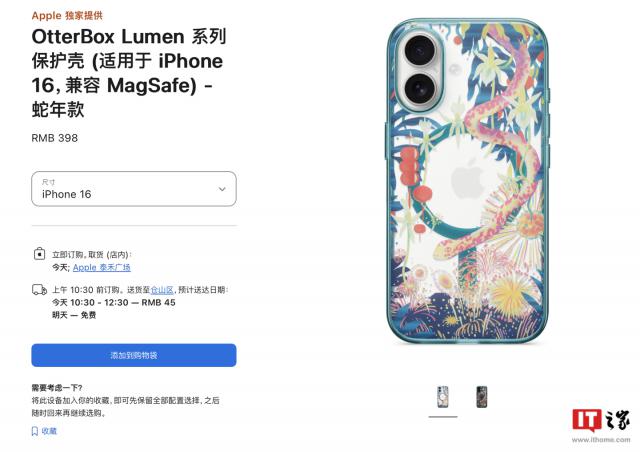Click the www.ithome.com watermark text
Screen dimensions: 640x452
pyautogui.click(x=601, y=440)
